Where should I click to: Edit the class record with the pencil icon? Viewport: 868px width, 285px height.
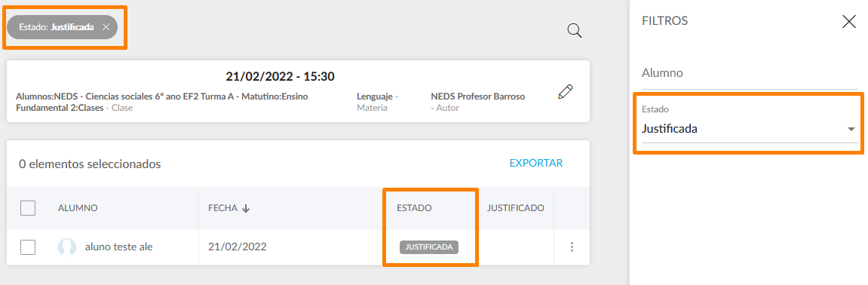[x=565, y=92]
